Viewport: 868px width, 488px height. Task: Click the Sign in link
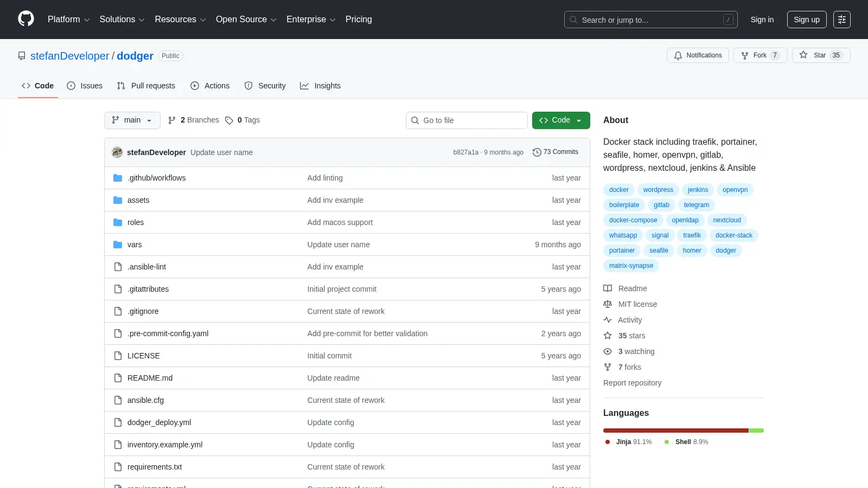click(x=762, y=20)
